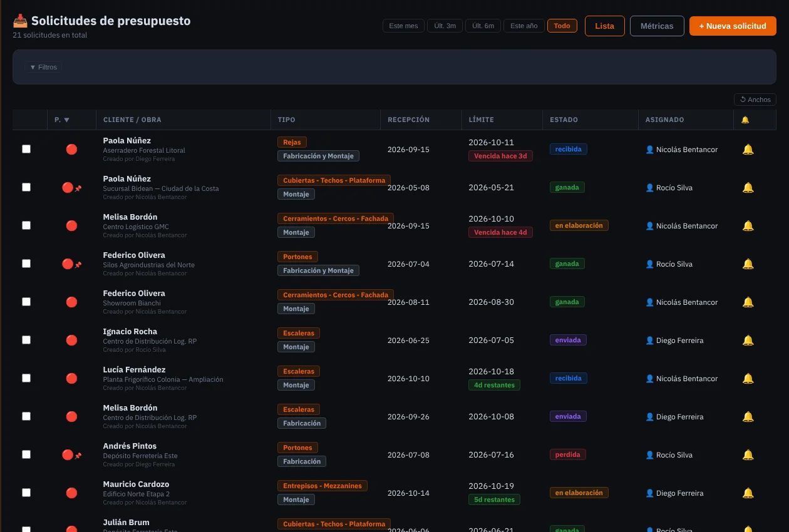Click the bell icon in Andrés Pintos row
The height and width of the screenshot is (532, 789).
point(748,455)
